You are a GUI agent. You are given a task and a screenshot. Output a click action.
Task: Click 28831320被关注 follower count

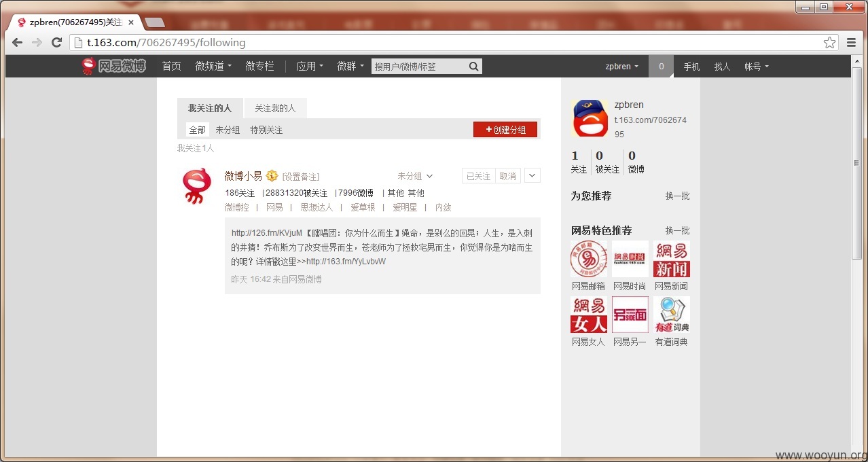[296, 193]
